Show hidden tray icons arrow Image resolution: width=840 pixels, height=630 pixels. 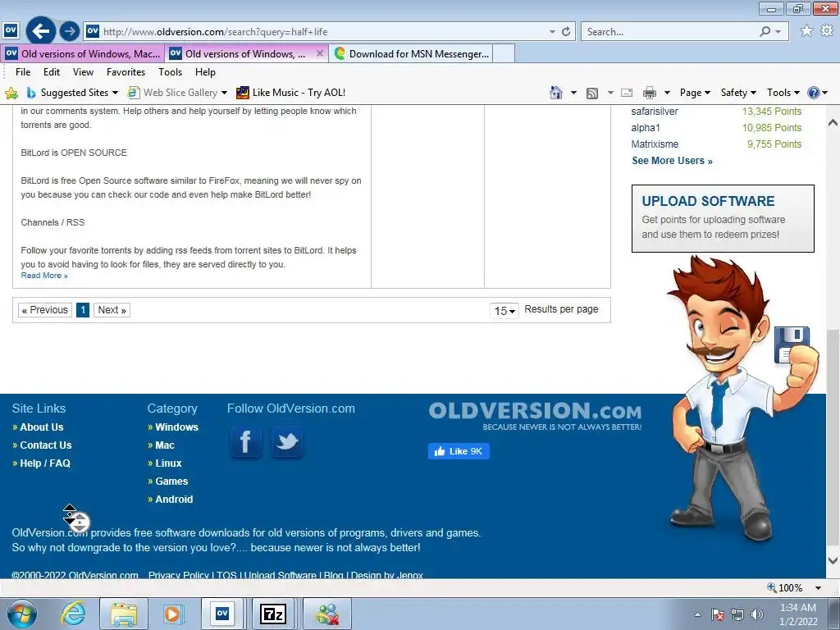tap(697, 614)
